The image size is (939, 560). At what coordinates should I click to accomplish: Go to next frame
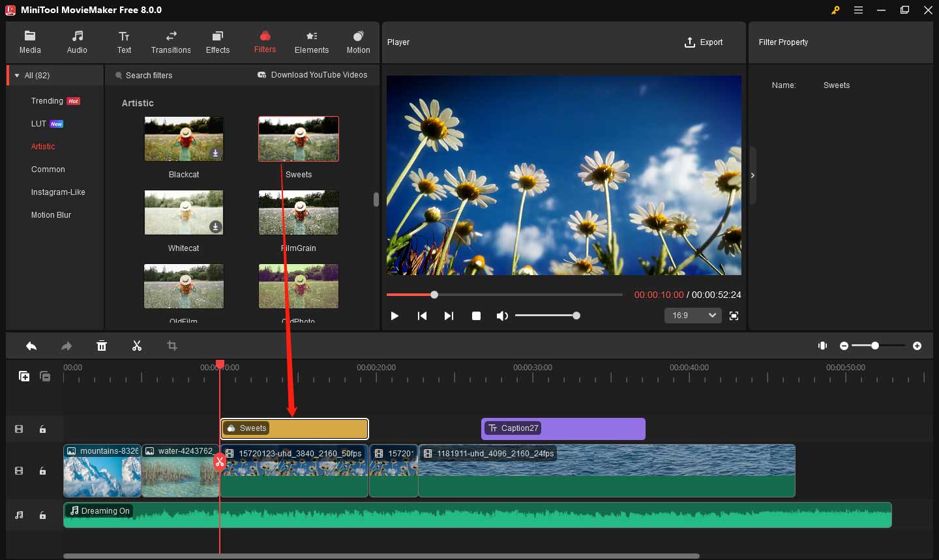(449, 316)
